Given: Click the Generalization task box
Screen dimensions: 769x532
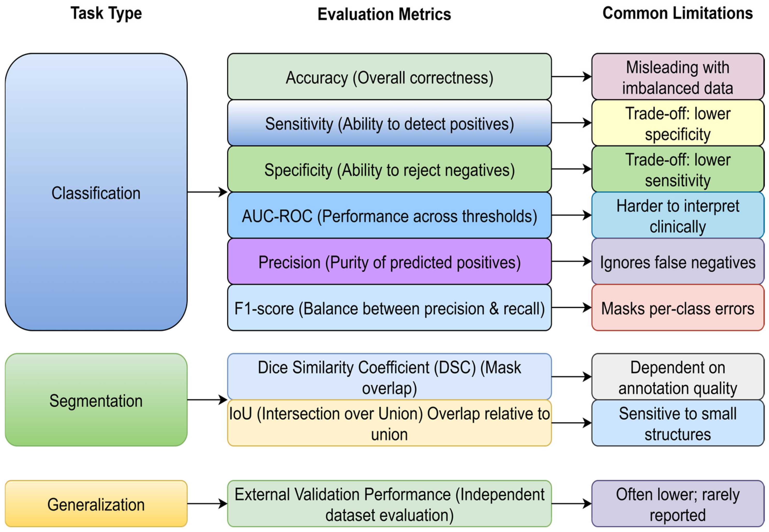Looking at the screenshot, I should [x=96, y=504].
